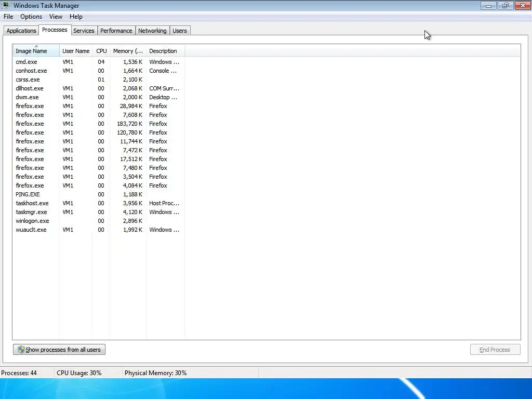
Task: Click 'CPU Usage: 30%' in the status bar
Action: click(x=79, y=373)
